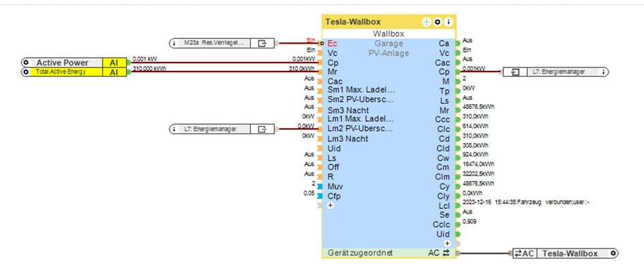Select the Lm3 Nacht input

[348, 139]
